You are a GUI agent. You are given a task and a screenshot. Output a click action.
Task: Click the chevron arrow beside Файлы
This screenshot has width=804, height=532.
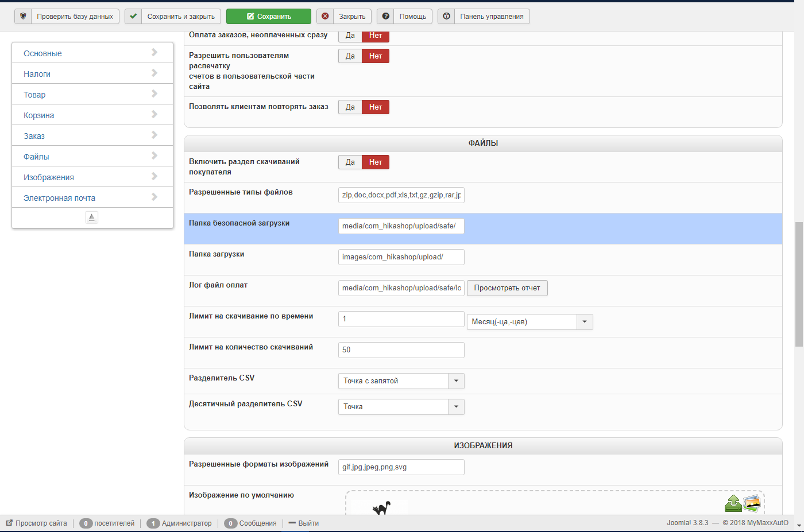[x=154, y=156]
